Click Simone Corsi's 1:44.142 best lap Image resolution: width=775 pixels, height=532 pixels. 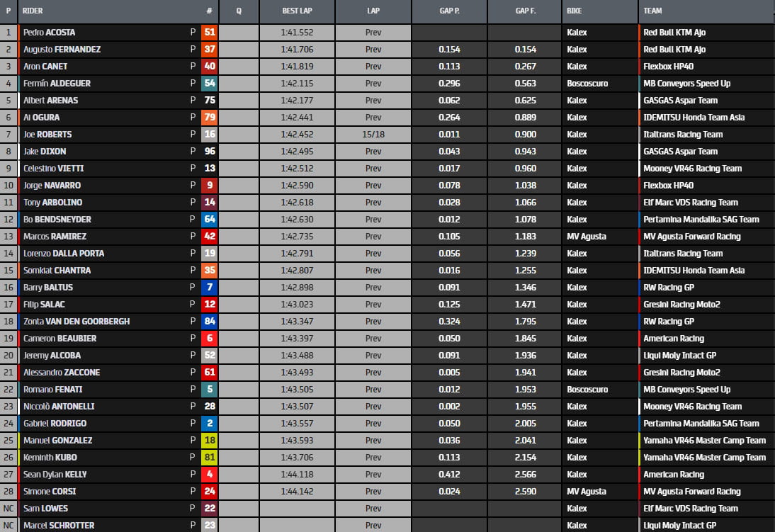coord(297,492)
